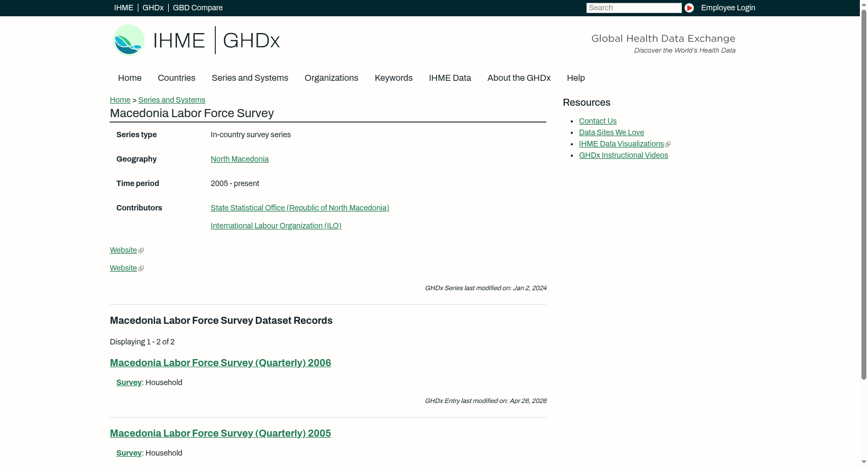The width and height of the screenshot is (868, 467).
Task: Click the red search submit arrow icon
Action: [x=689, y=8]
